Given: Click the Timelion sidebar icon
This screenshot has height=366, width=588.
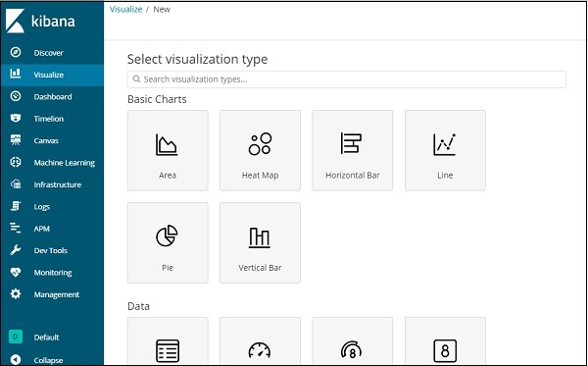Looking at the screenshot, I should click(16, 119).
